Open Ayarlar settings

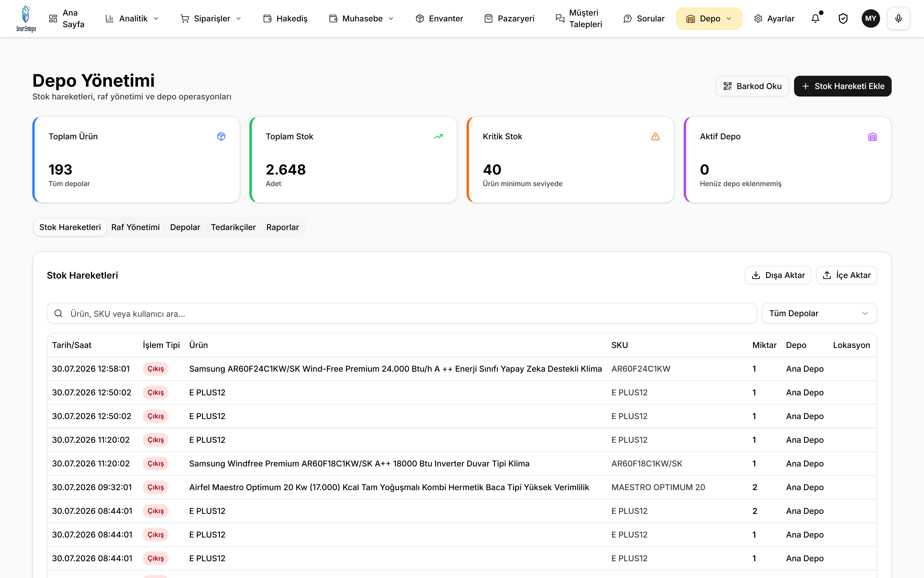point(774,18)
